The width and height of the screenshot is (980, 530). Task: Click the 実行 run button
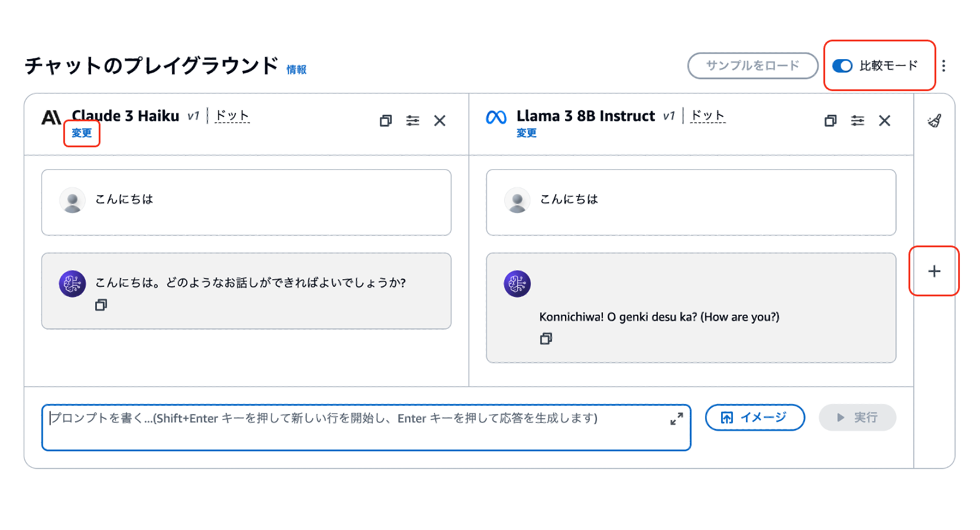point(858,418)
